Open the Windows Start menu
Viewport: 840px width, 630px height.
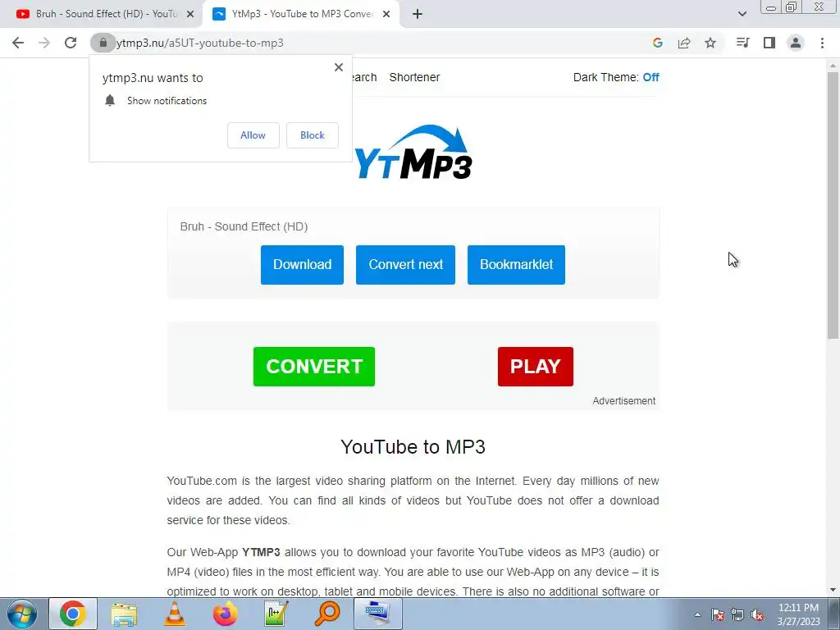[x=22, y=614]
